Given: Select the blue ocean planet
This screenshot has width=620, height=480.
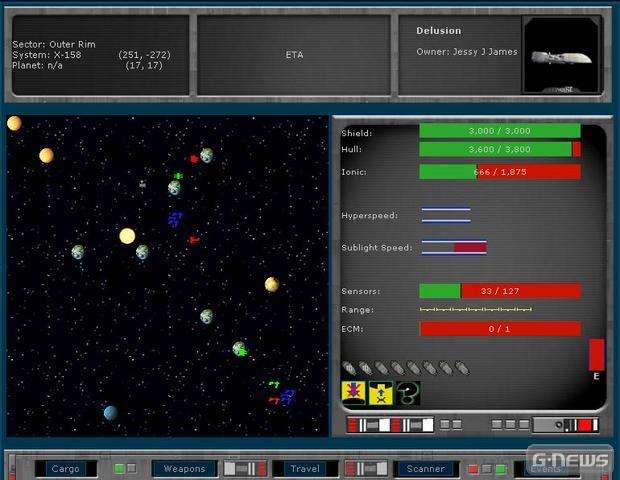Looking at the screenshot, I should pyautogui.click(x=110, y=412).
